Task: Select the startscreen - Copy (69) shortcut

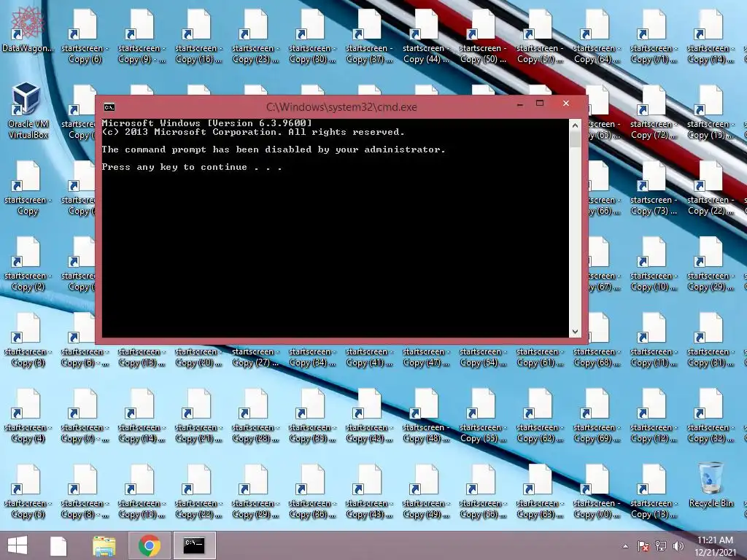Action: [597, 415]
